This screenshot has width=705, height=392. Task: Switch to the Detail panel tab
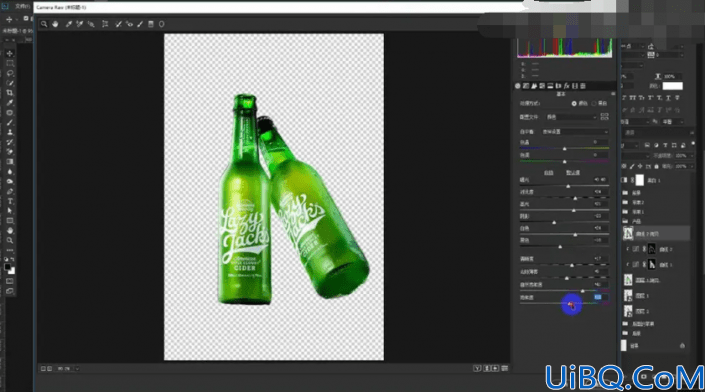tap(534, 86)
